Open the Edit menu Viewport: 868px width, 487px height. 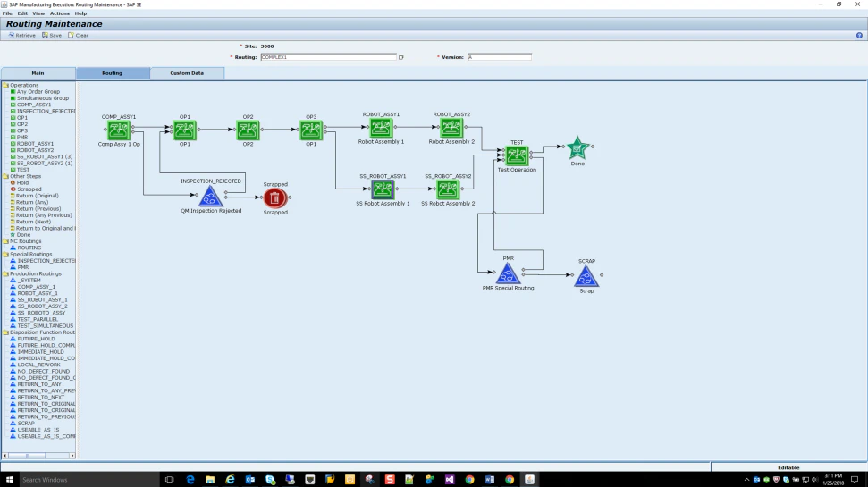pos(22,13)
